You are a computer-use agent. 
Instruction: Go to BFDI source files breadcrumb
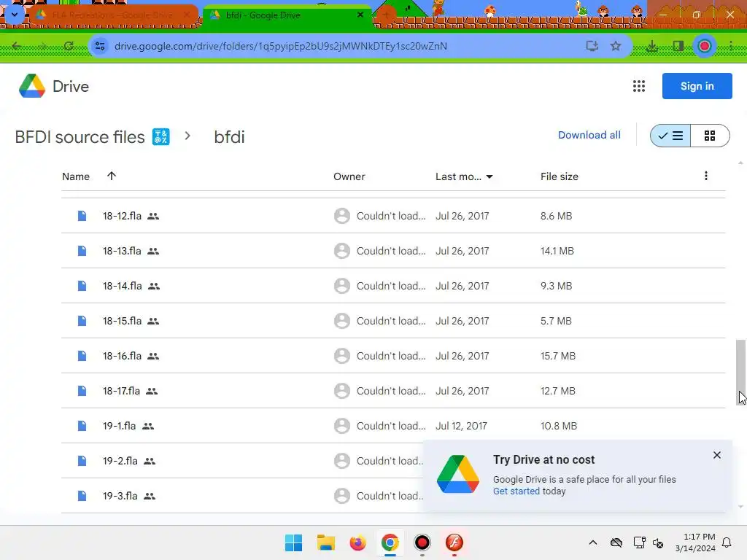click(80, 137)
